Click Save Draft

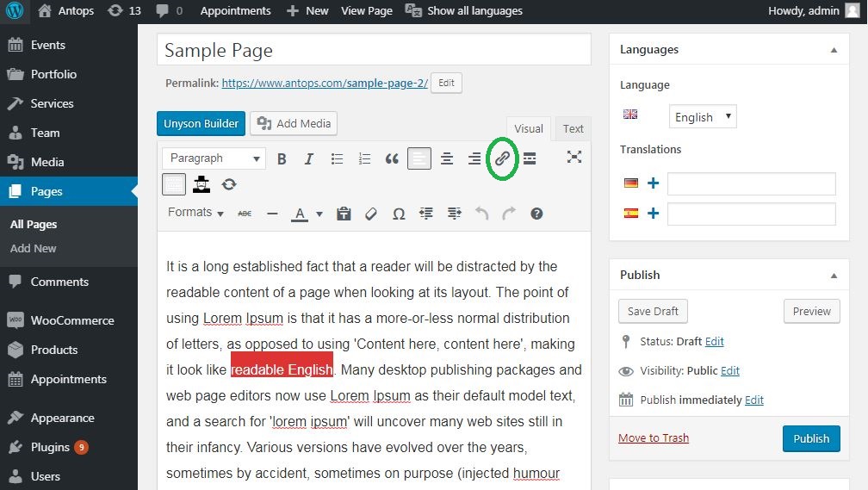(x=653, y=311)
